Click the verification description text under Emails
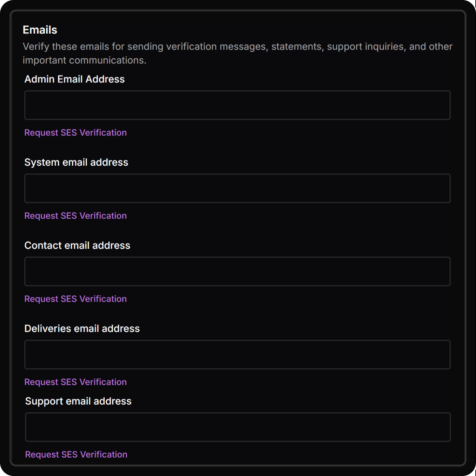The image size is (476, 476). point(237,53)
